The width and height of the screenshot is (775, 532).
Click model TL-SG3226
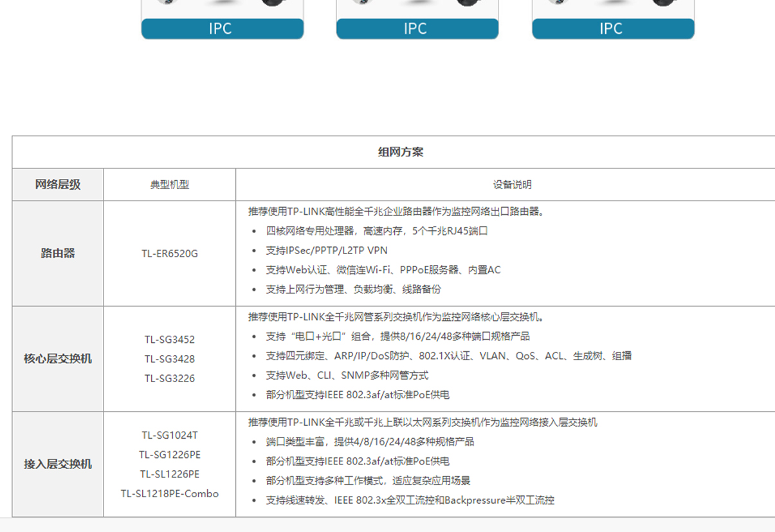[x=170, y=378]
